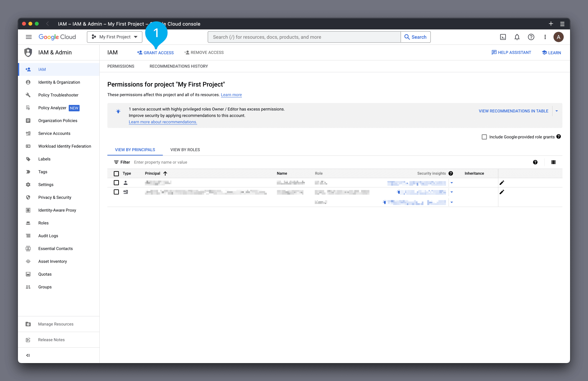588x381 pixels.
Task: Edit the first principal with pencil icon
Action: click(x=502, y=183)
